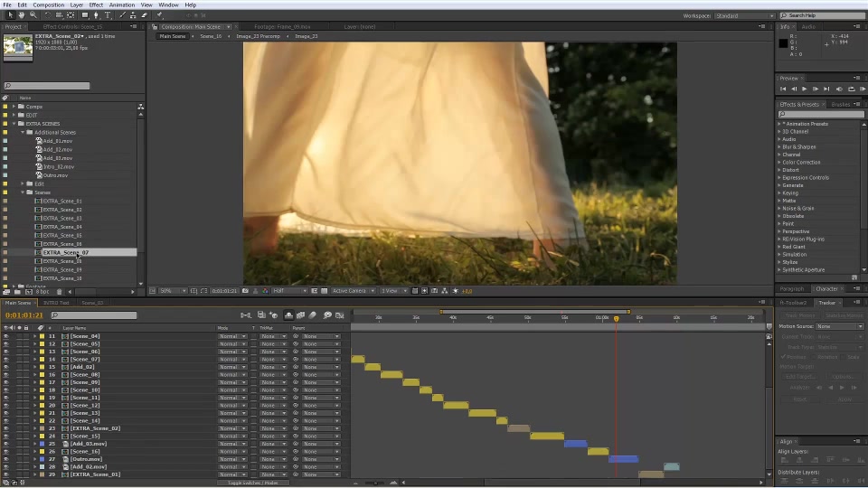Collapse the EXTRA SCENES folder
868x488 pixels.
pyautogui.click(x=14, y=124)
